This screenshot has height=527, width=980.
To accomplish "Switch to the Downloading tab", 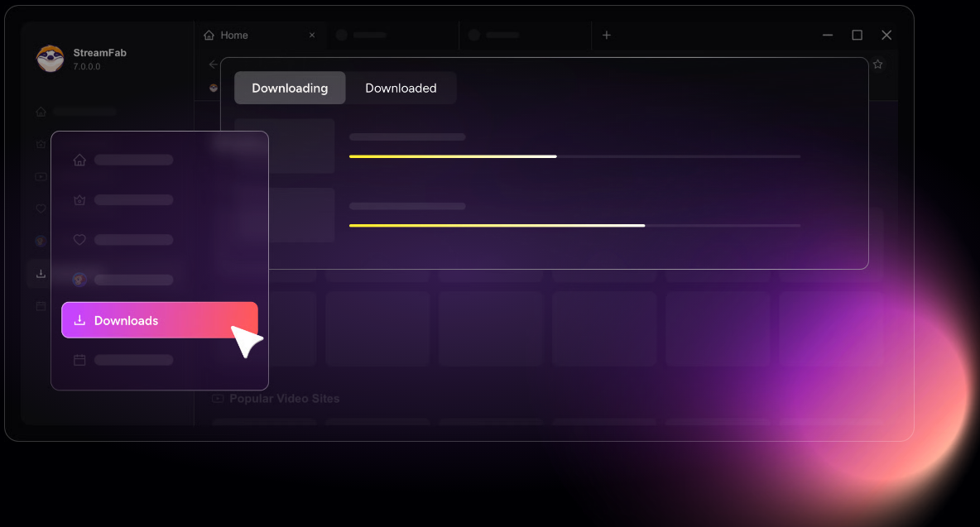I will [x=290, y=88].
